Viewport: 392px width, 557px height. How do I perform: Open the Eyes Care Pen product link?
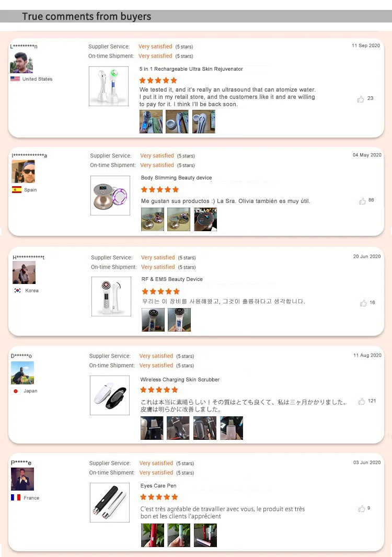pyautogui.click(x=158, y=485)
